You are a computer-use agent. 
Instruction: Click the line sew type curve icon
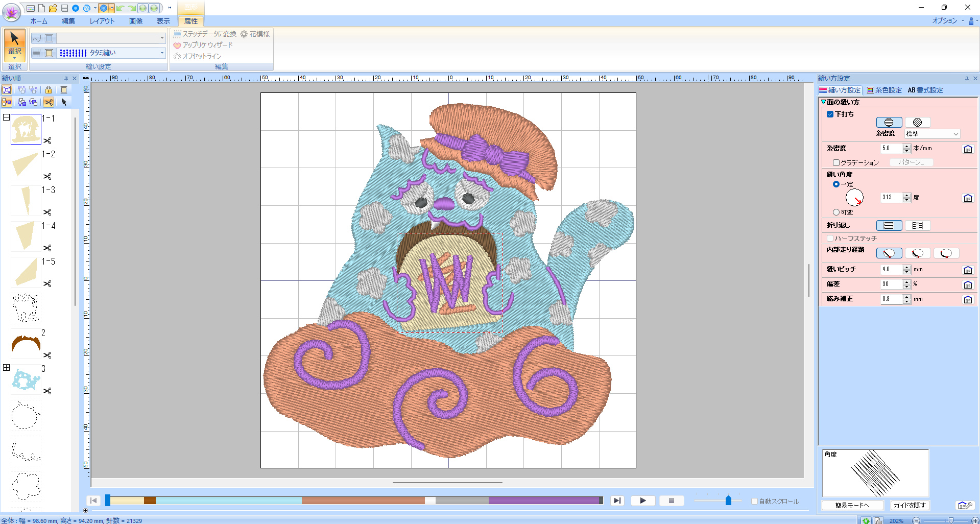tap(37, 38)
